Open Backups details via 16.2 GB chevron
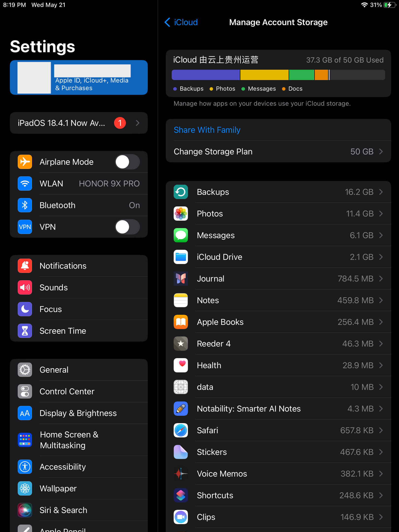This screenshot has height=532, width=399. pyautogui.click(x=381, y=192)
